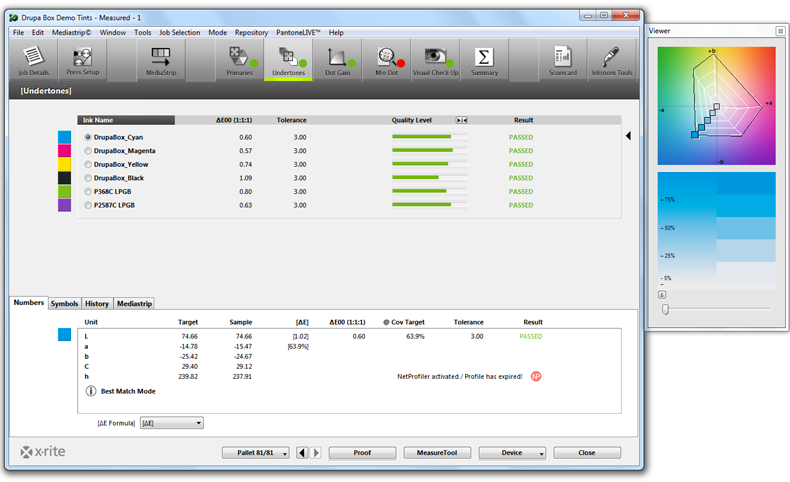
Task: Select the P368C LPGB radio button
Action: pos(88,191)
